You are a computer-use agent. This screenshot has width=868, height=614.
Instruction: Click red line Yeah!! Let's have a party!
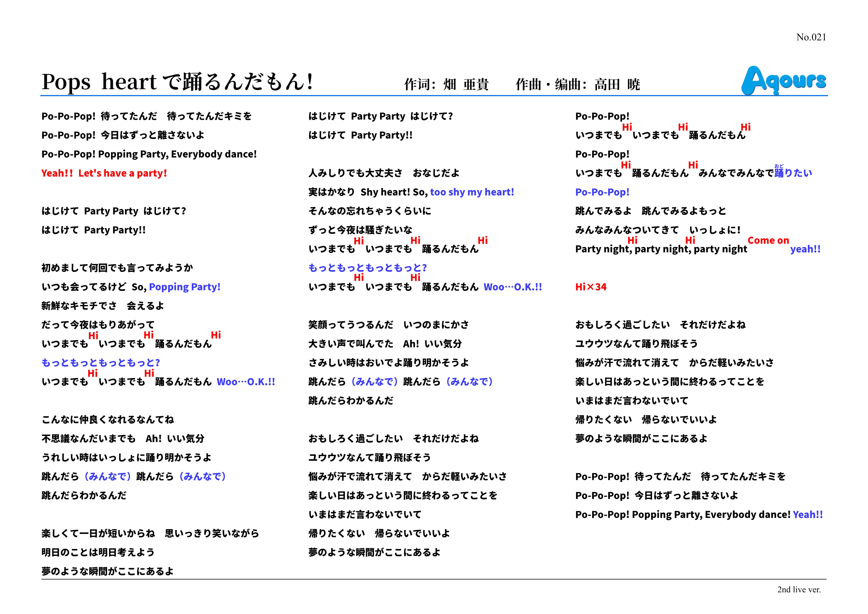[x=104, y=173]
